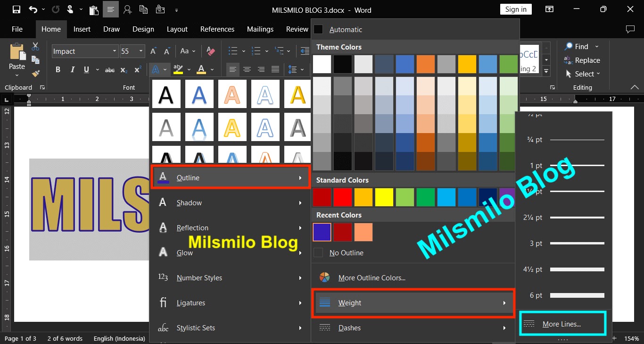Expand the Styles gallery More arrow
This screenshot has width=644, height=344.
(546, 71)
